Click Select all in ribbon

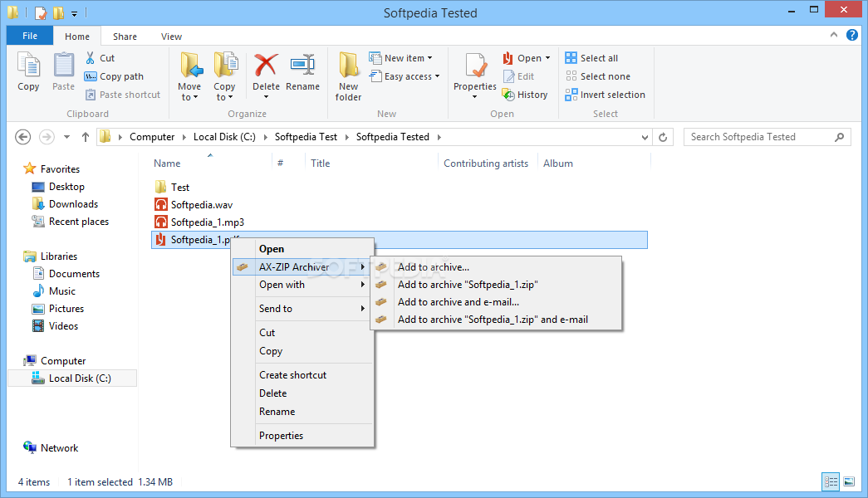click(591, 58)
